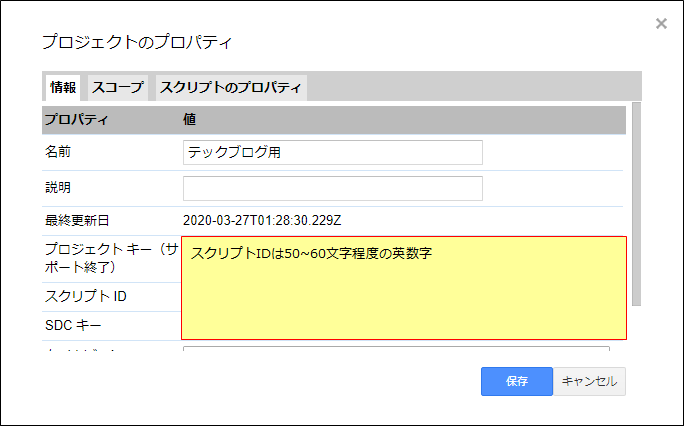Click the キャンセル button
684x426 pixels.
click(589, 382)
